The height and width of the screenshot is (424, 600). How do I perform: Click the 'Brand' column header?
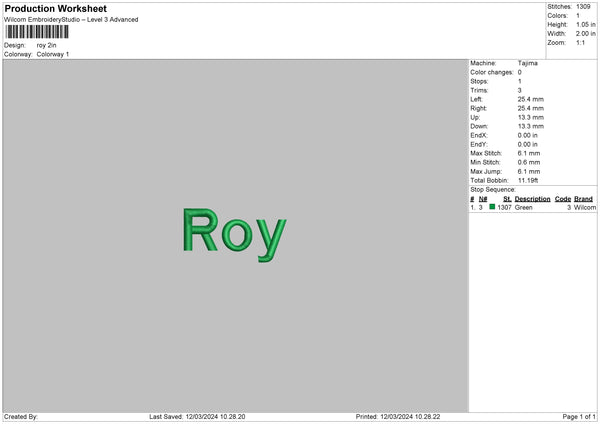(x=584, y=199)
